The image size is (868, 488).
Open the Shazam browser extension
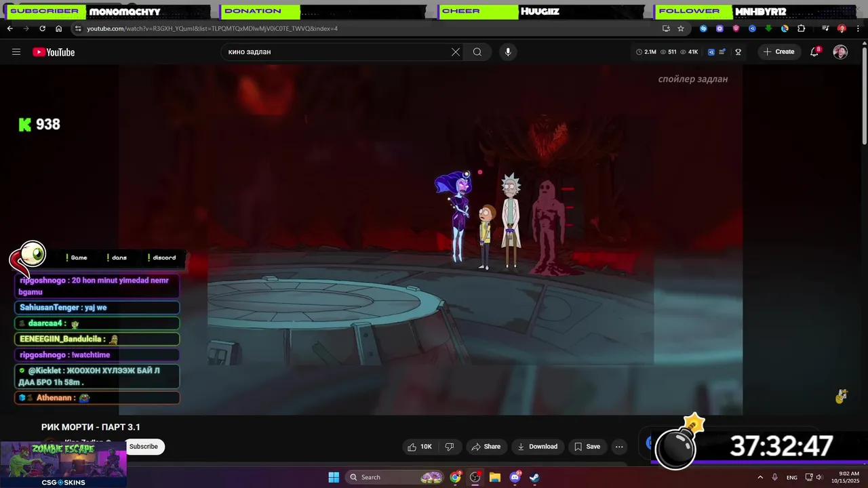click(703, 28)
